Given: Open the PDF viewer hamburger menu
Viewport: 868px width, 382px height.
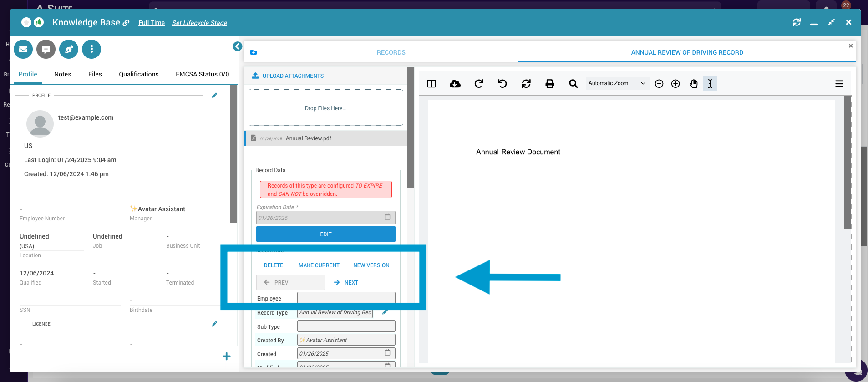Looking at the screenshot, I should click(839, 84).
